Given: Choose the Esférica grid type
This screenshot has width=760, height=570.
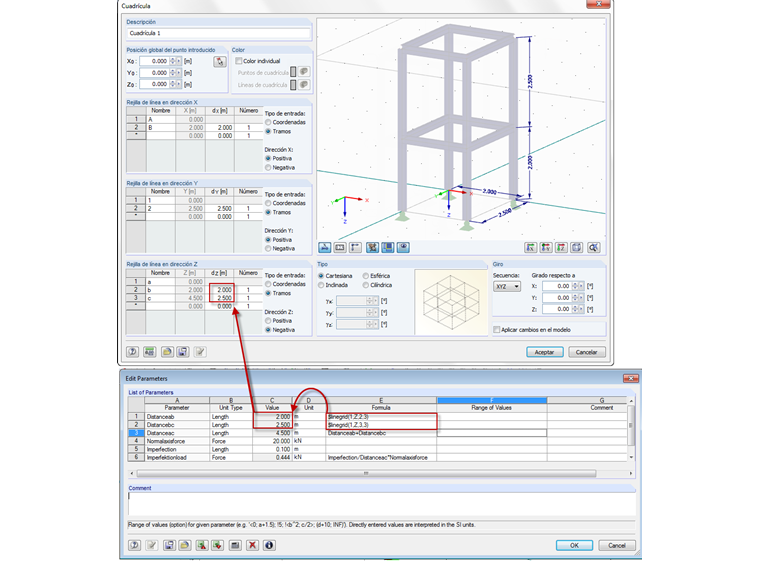Looking at the screenshot, I should (x=366, y=276).
